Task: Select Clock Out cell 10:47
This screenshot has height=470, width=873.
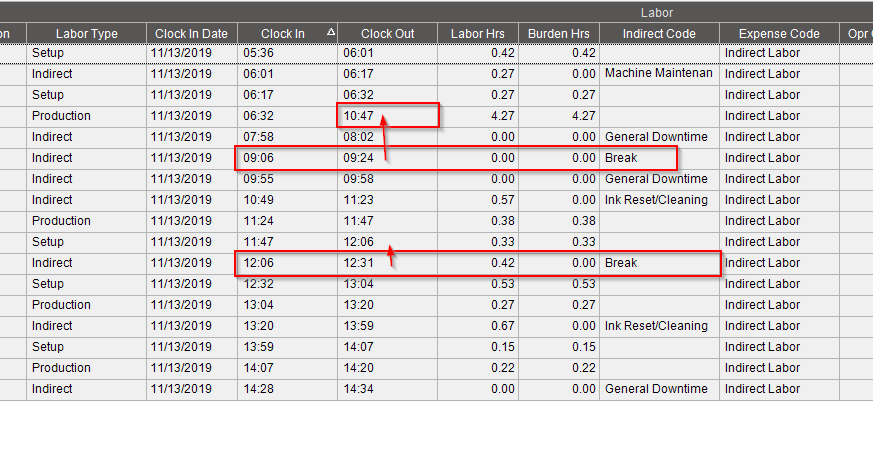Action: [x=388, y=116]
